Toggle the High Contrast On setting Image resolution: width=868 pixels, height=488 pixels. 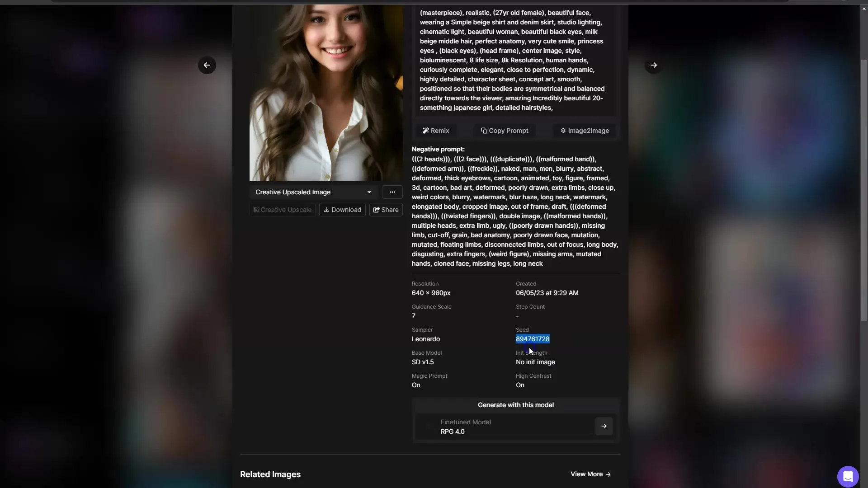point(520,385)
